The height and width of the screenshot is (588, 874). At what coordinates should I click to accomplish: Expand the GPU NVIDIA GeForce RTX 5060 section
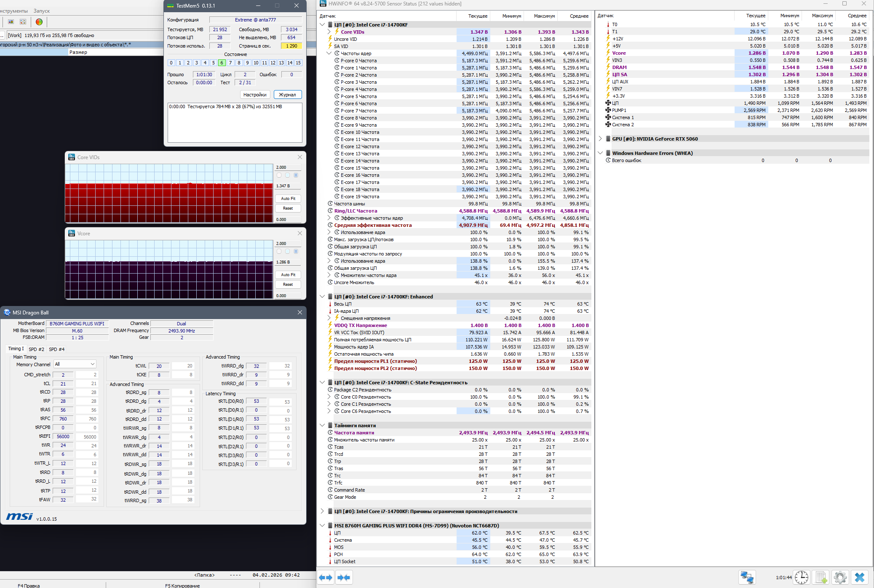click(x=600, y=138)
